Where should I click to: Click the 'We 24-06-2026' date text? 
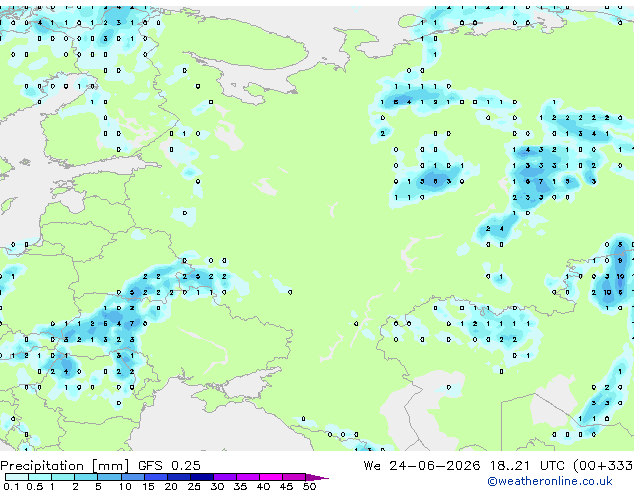click(x=422, y=466)
